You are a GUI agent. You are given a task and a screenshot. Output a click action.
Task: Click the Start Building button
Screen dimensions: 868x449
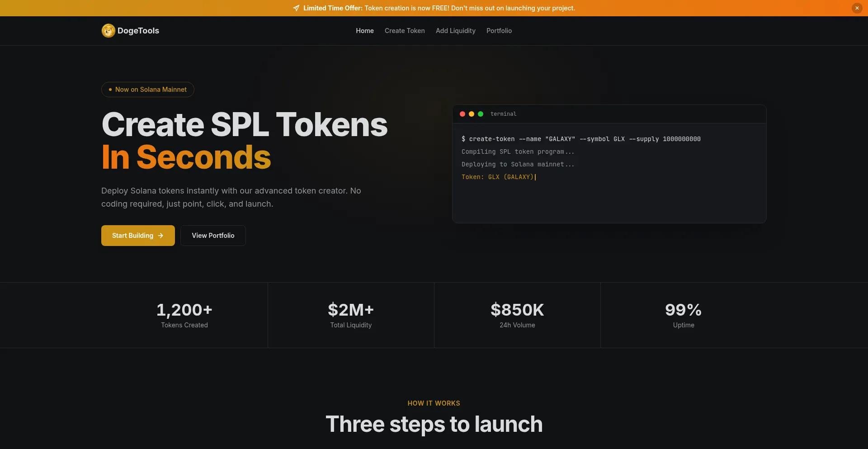click(138, 236)
